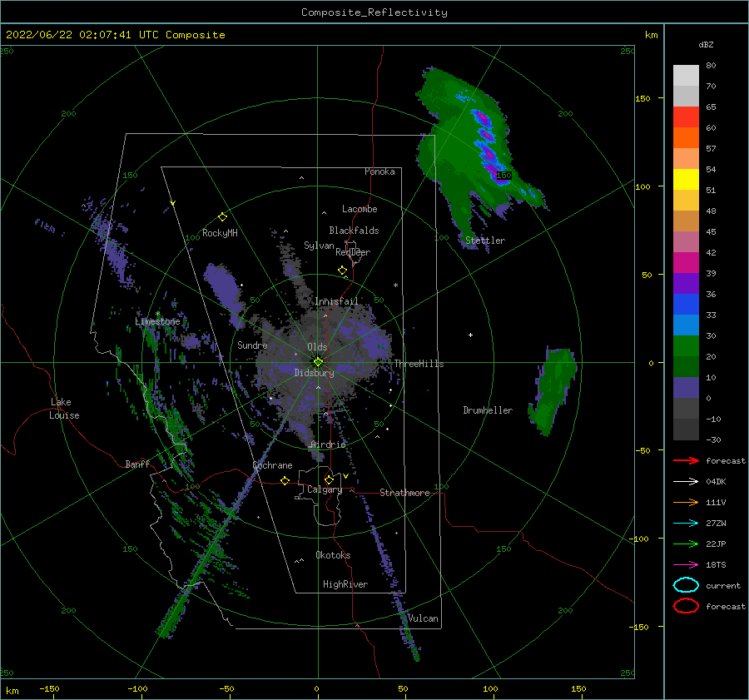Click the RockyMH label
The image size is (749, 700).
[x=220, y=233]
